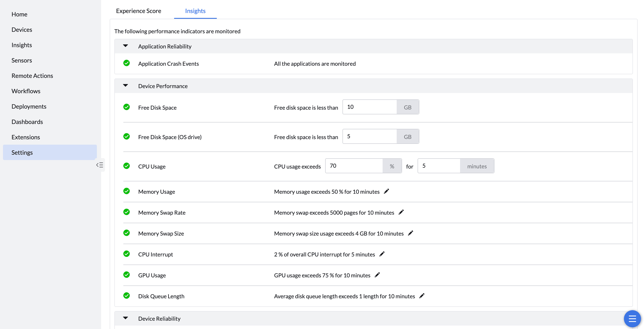Collapse the Device Performance section
Image resolution: width=644 pixels, height=329 pixels.
(x=125, y=86)
